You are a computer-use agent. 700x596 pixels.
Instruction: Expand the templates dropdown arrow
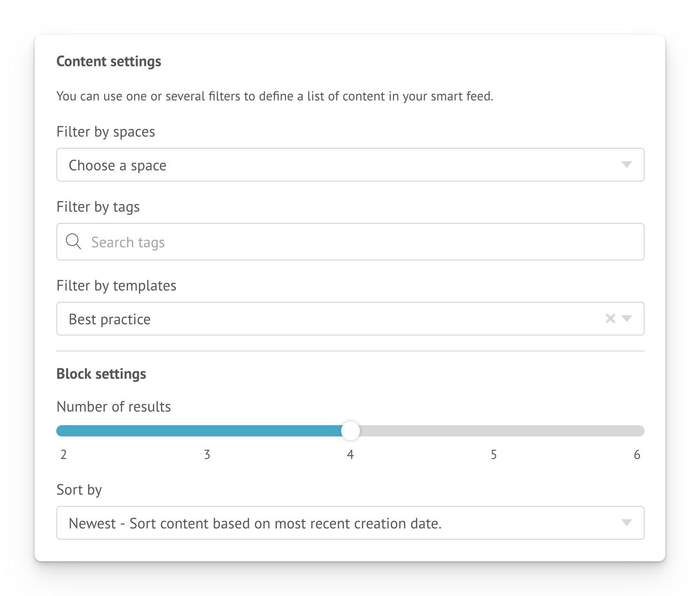627,319
